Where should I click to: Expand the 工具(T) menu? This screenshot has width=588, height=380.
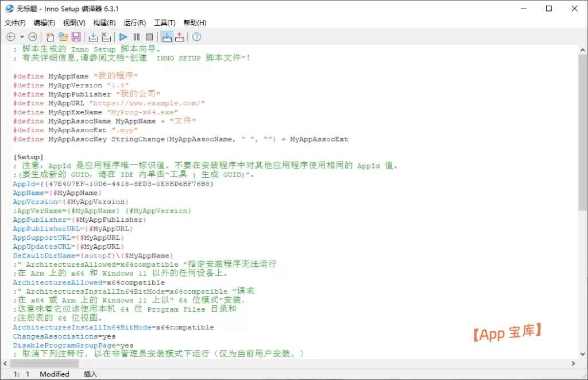pos(164,22)
